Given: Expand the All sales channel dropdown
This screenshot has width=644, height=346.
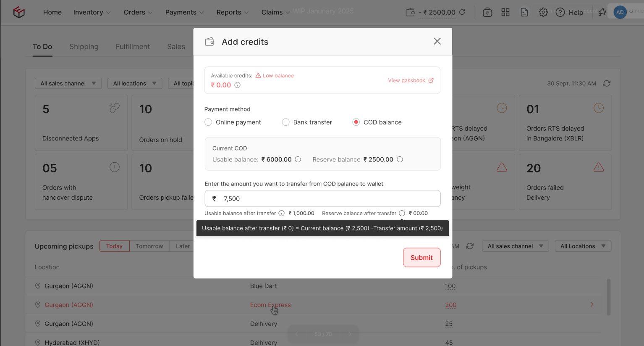Looking at the screenshot, I should tap(68, 84).
